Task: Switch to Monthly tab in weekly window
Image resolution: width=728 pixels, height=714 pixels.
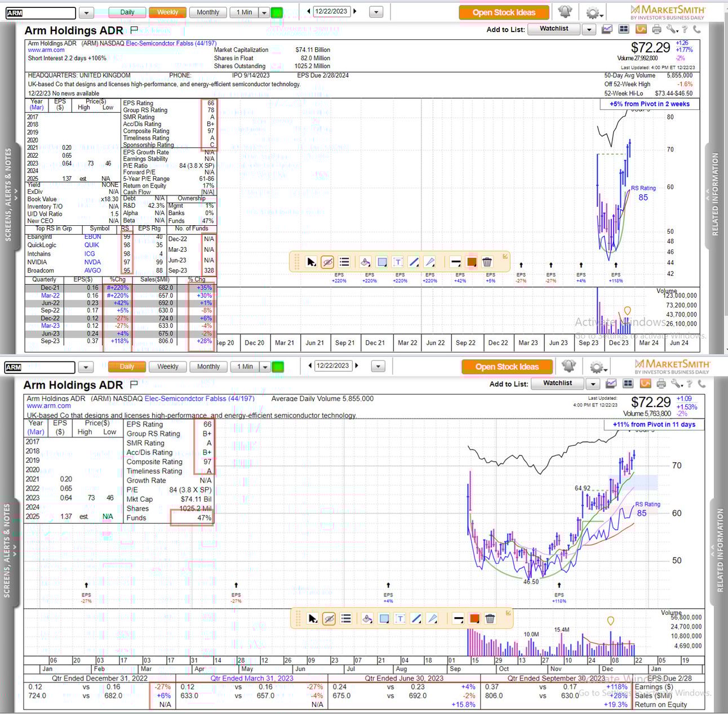Action: pos(208,12)
